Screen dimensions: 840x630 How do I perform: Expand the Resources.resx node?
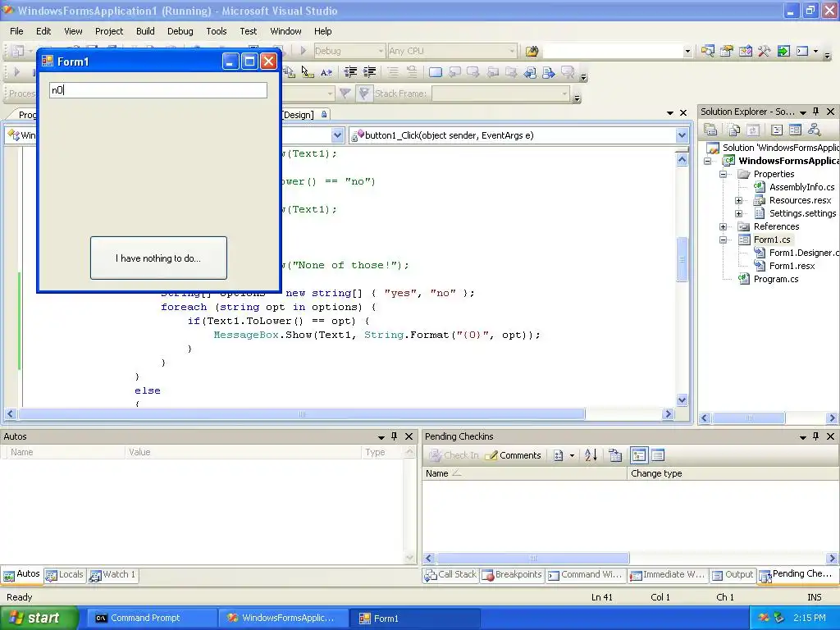coord(739,200)
